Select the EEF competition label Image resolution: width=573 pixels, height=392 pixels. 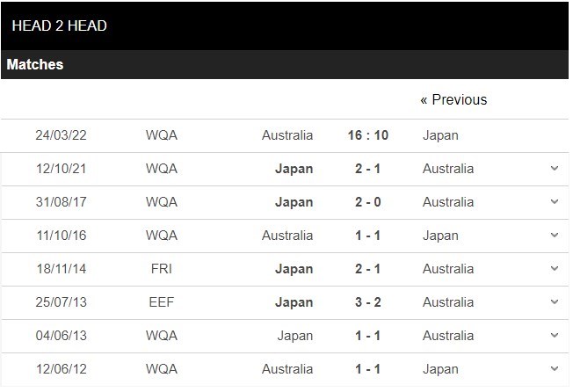pos(162,302)
